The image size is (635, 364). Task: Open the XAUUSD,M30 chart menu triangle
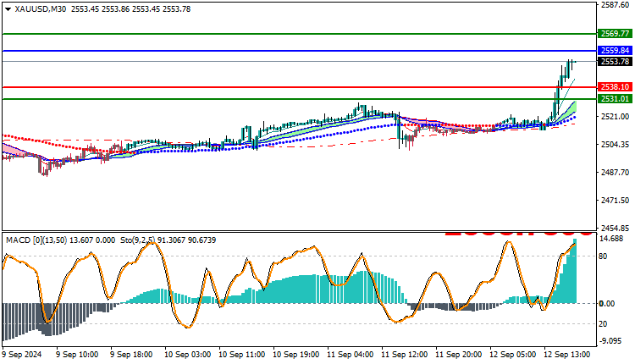(x=8, y=9)
